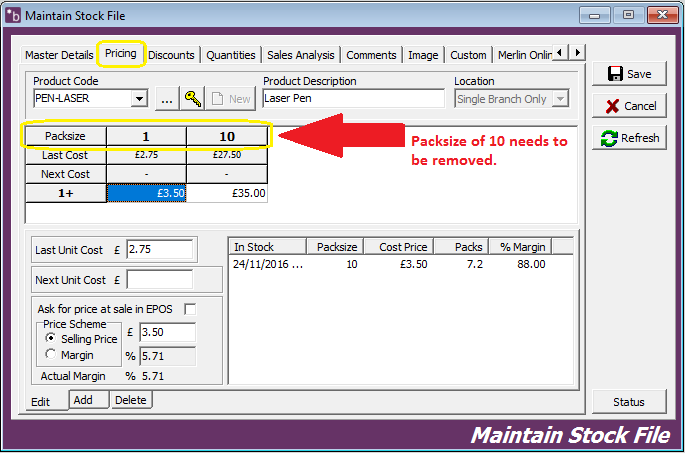The image size is (685, 453).
Task: Click the % Margin column header
Action: 520,247
